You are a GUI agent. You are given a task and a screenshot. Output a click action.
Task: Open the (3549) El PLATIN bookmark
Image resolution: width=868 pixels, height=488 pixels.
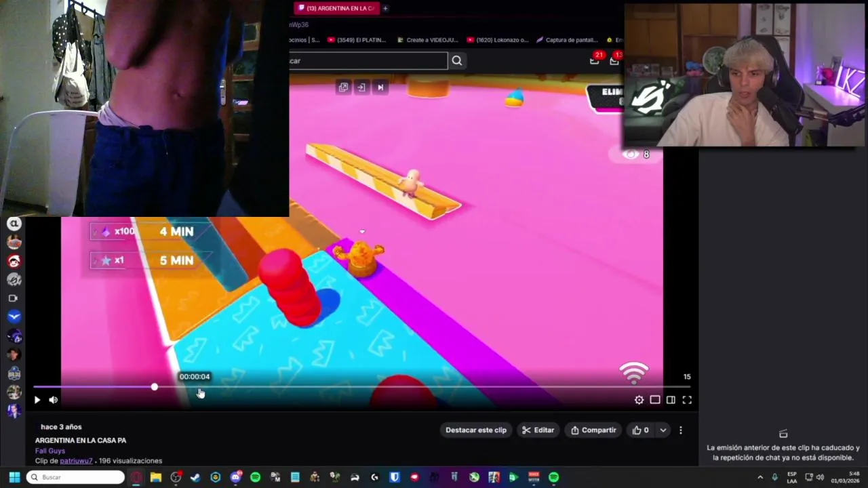tap(357, 40)
